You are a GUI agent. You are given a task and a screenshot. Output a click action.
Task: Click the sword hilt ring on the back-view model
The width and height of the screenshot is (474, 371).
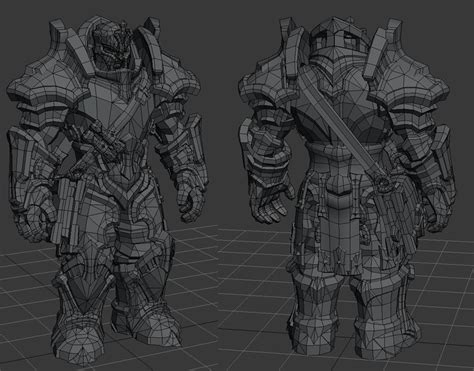pos(384,182)
